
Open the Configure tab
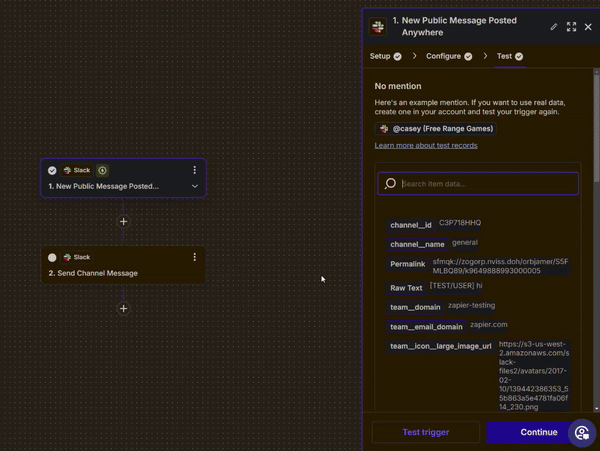click(449, 56)
